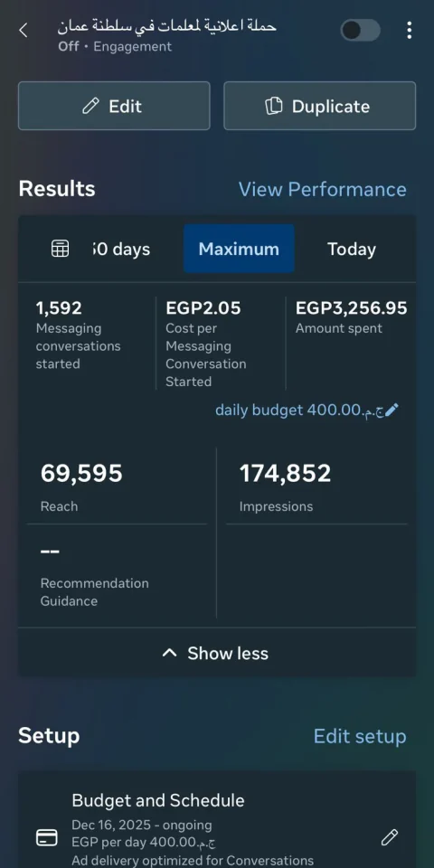Tap the credit card icon in Budget and Schedule
434x868 pixels.
click(46, 837)
